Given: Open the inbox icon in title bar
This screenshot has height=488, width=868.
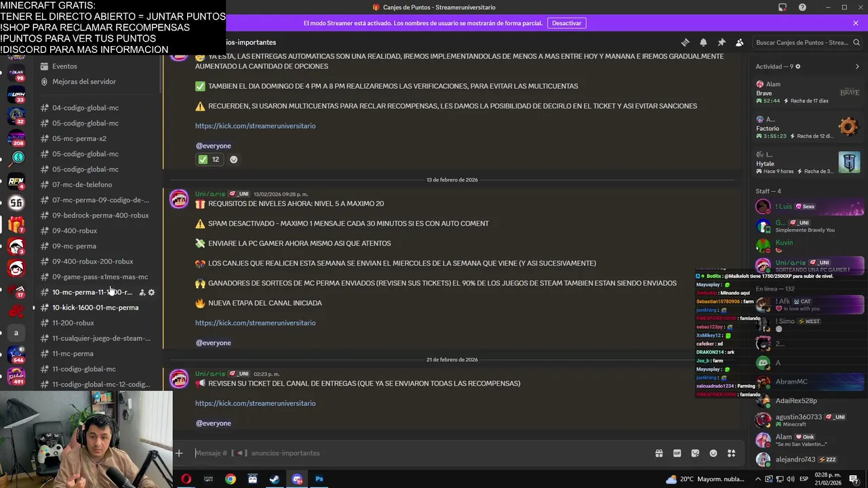Looking at the screenshot, I should (x=783, y=7).
